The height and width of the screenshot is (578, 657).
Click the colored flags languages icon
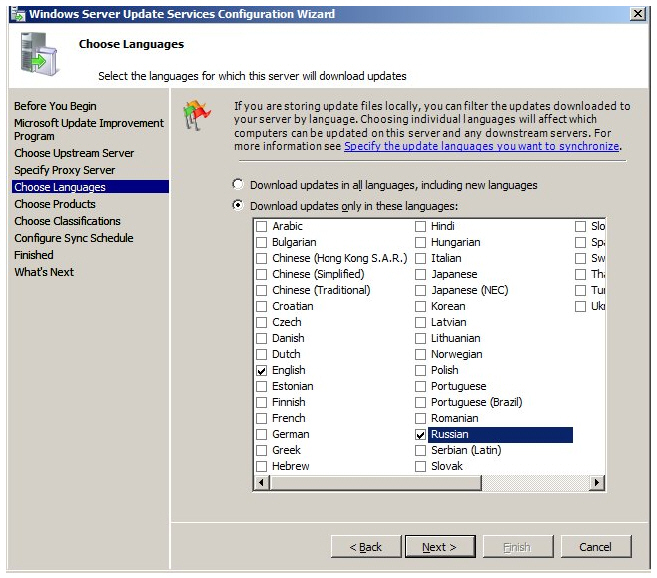click(x=196, y=115)
